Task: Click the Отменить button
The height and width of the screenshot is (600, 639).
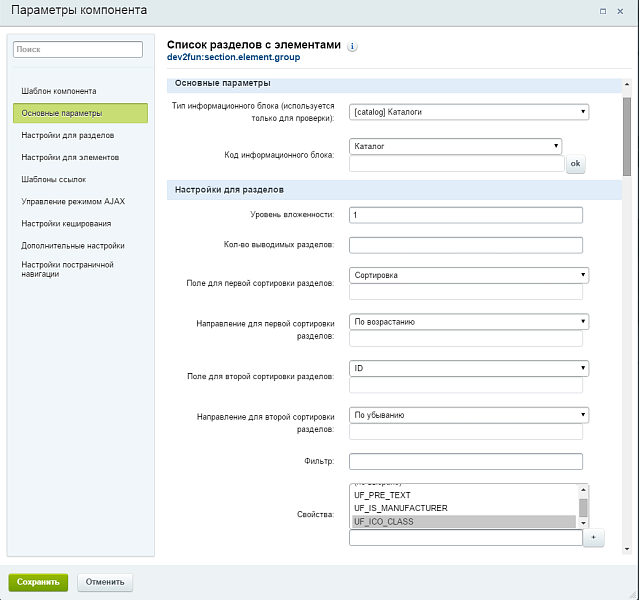Action: (104, 582)
